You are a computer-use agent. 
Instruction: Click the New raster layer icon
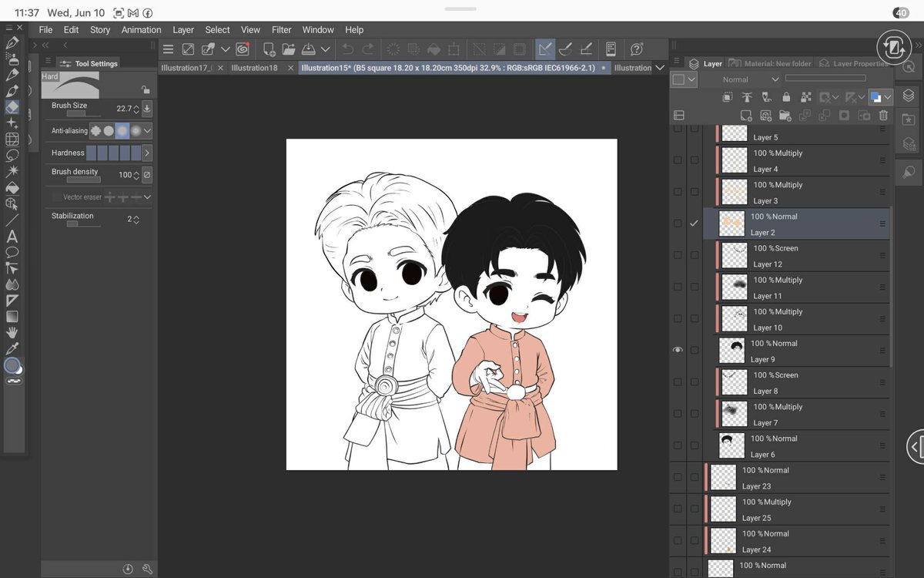(746, 116)
